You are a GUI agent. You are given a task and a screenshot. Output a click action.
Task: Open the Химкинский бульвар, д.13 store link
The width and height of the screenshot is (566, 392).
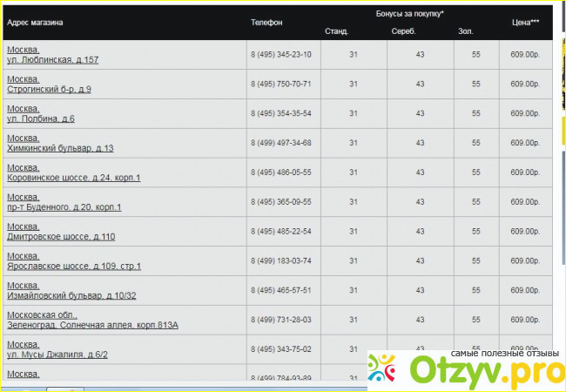click(60, 148)
